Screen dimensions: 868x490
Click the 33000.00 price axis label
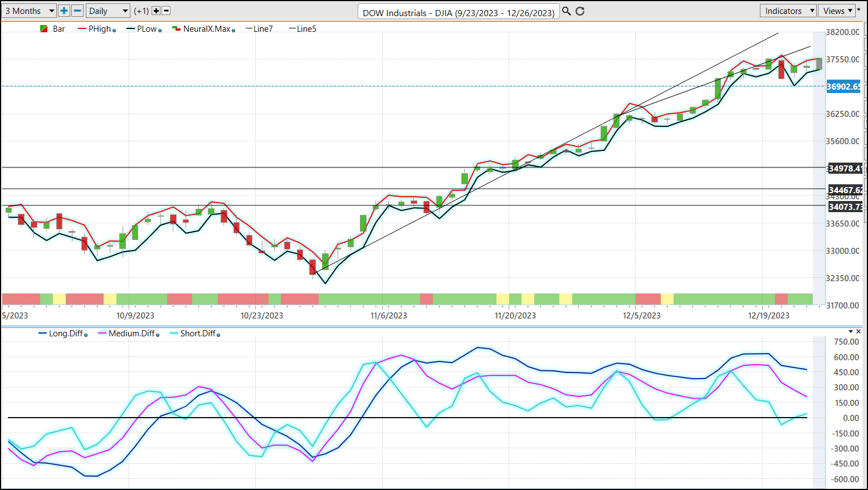click(843, 251)
